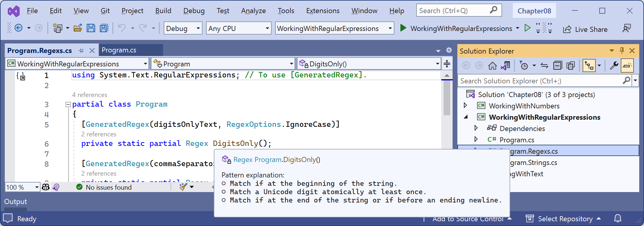The height and width of the screenshot is (226, 644).
Task: Open the Debug configuration dropdown
Action: (183, 28)
